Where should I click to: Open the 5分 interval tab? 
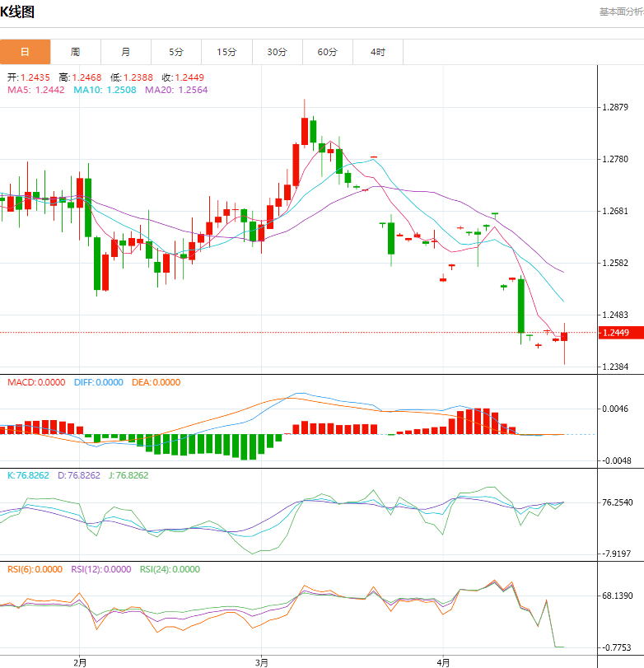(177, 52)
